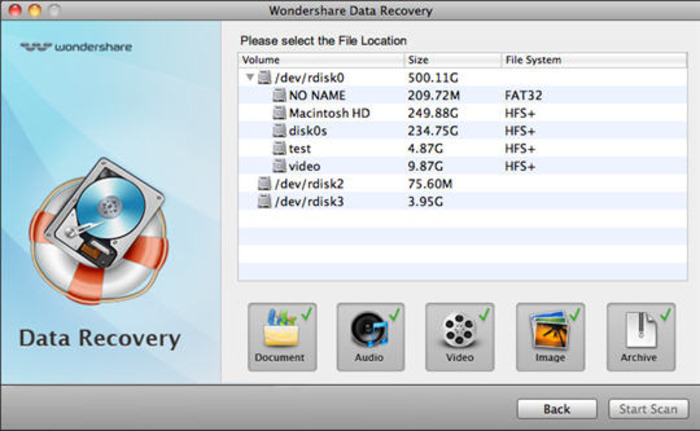Click the Size column header
This screenshot has width=700, height=431.
[x=453, y=60]
